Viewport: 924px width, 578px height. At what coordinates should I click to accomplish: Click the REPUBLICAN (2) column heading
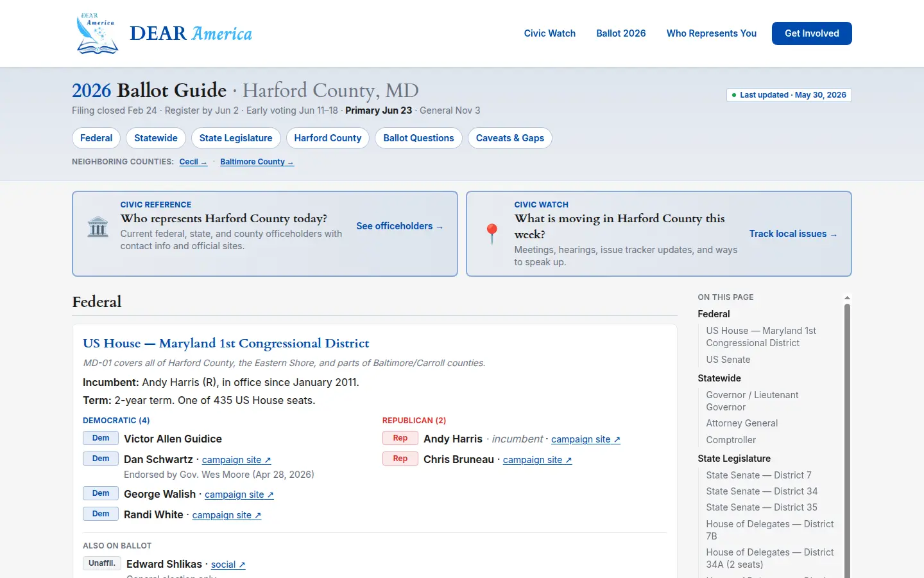414,421
